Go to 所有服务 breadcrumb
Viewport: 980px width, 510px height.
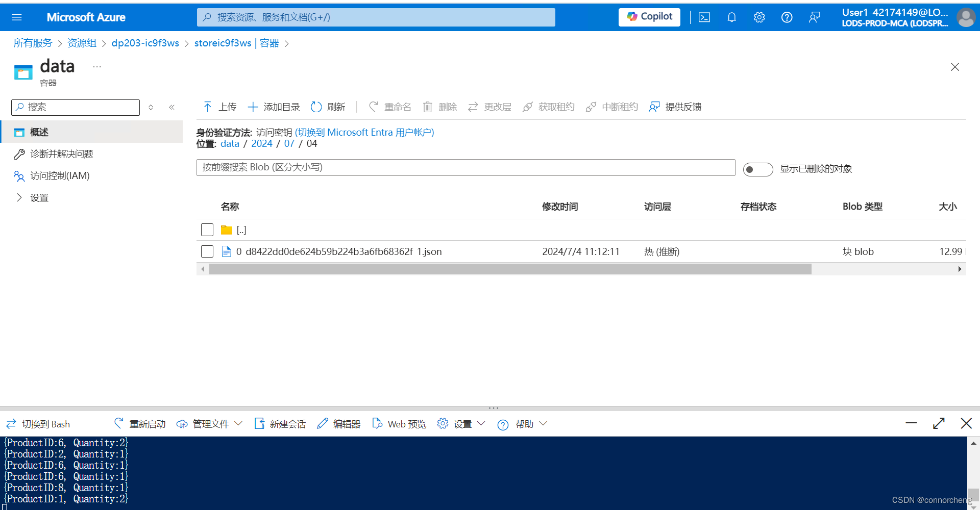tap(33, 43)
